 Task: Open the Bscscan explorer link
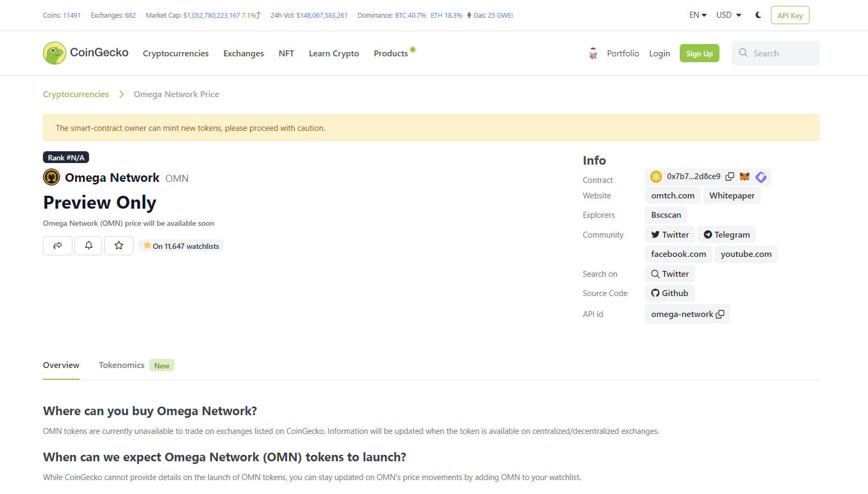pyautogui.click(x=666, y=215)
